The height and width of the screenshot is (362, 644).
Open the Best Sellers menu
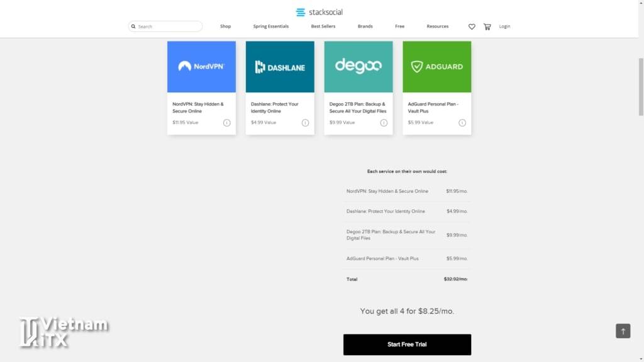point(323,26)
